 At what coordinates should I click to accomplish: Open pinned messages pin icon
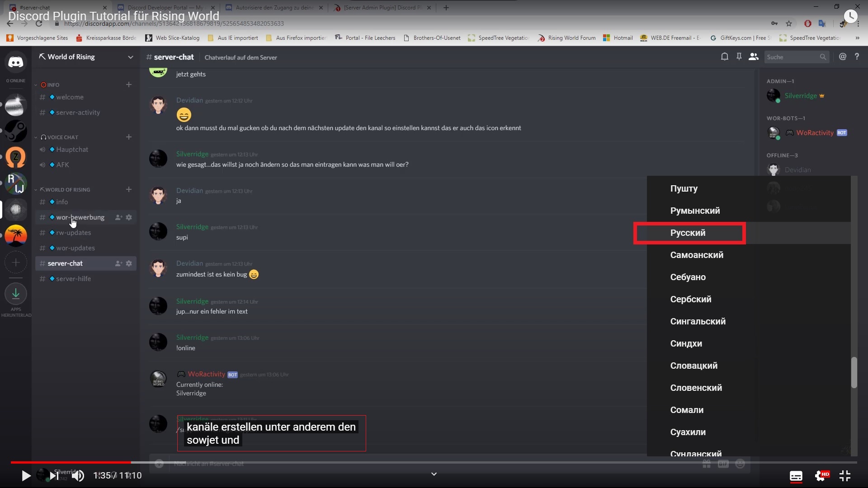(739, 57)
